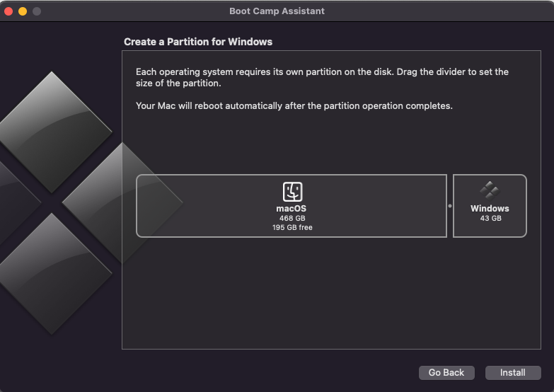Click the 'Create a Partition for Windows' heading

pos(198,42)
